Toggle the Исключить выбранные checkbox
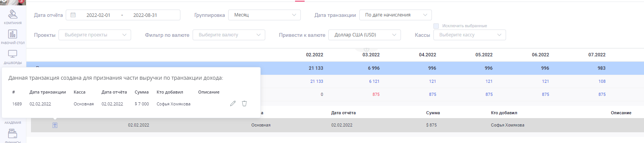Image resolution: width=644 pixels, height=143 pixels. (436, 26)
